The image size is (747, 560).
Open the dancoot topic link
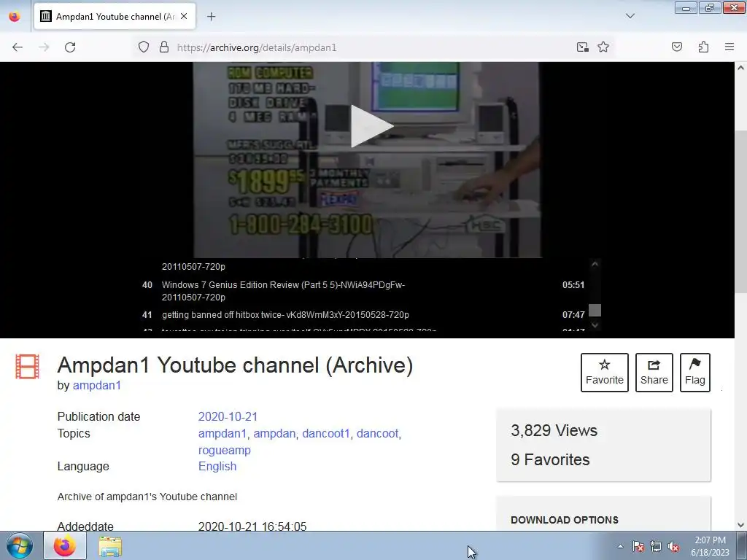(377, 433)
